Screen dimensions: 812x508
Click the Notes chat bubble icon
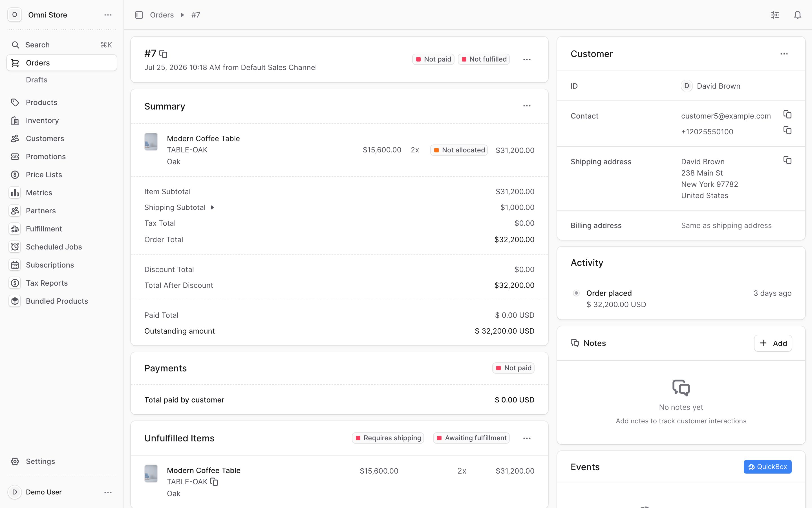(575, 343)
